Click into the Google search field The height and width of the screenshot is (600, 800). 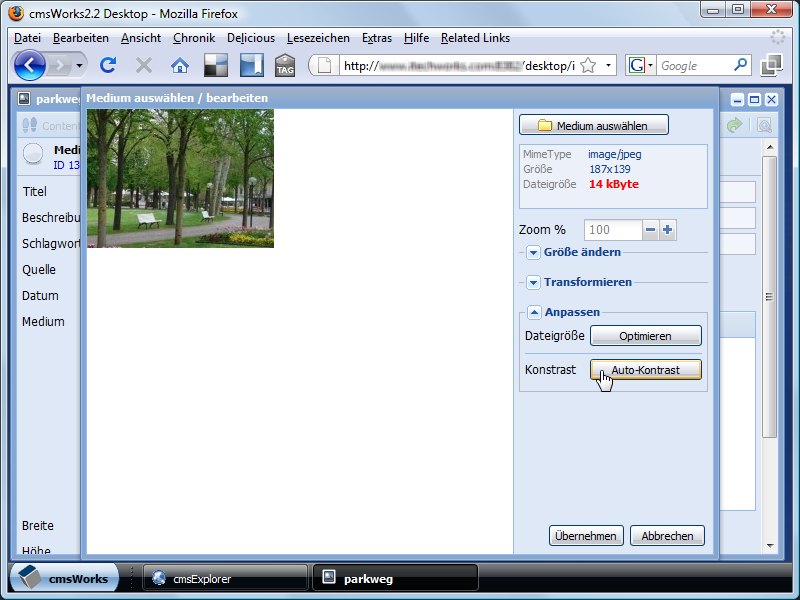coord(695,65)
